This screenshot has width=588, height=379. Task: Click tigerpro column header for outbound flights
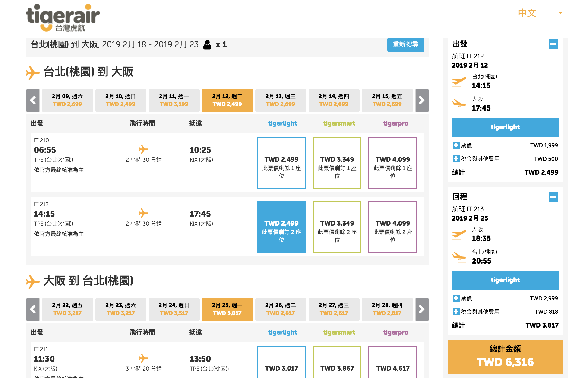point(395,123)
